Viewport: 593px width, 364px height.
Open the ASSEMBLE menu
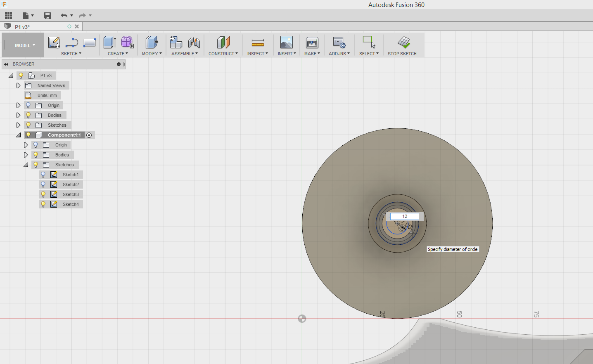[x=185, y=54]
